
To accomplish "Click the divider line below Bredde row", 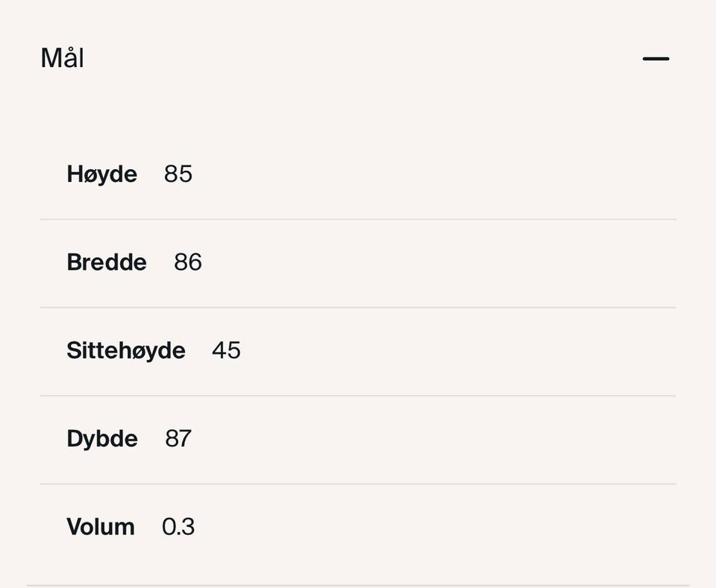I will click(x=358, y=307).
